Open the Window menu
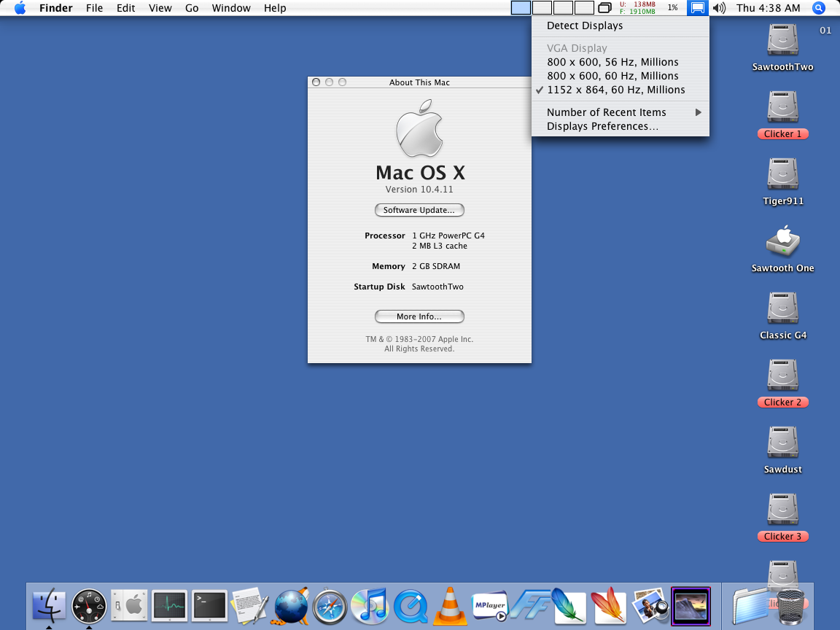 pos(231,8)
